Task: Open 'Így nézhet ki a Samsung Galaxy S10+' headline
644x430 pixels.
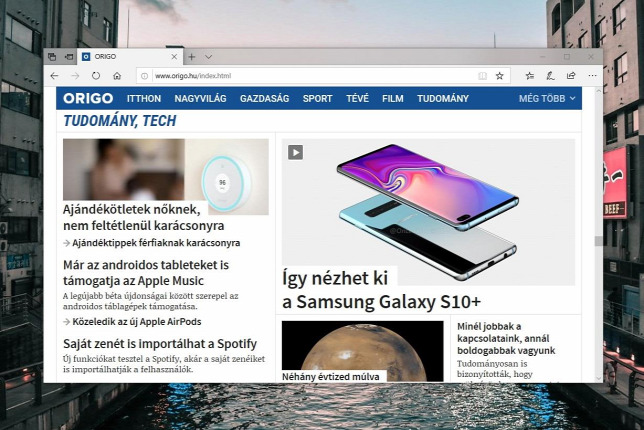Action: [x=381, y=290]
